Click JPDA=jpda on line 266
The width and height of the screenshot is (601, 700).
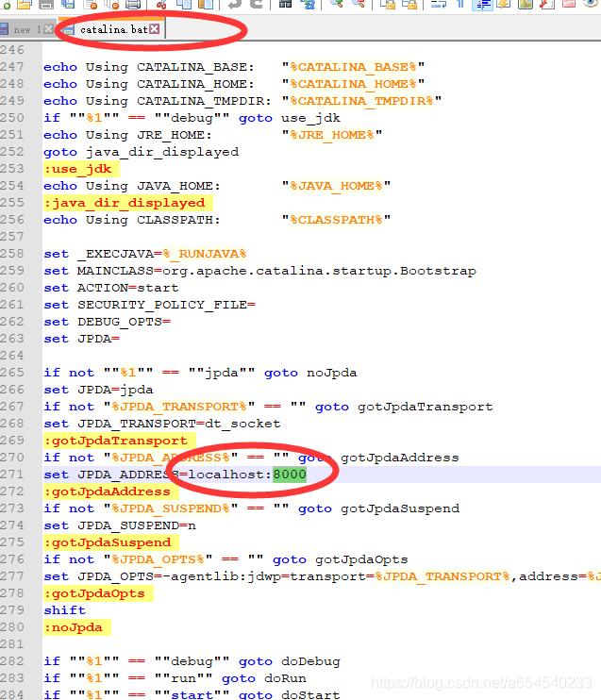pyautogui.click(x=115, y=390)
